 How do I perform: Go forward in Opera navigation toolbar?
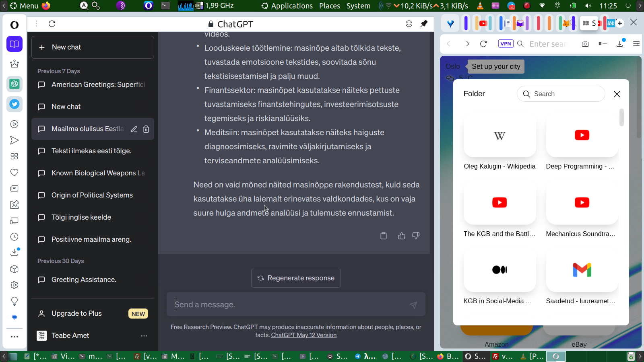467,44
